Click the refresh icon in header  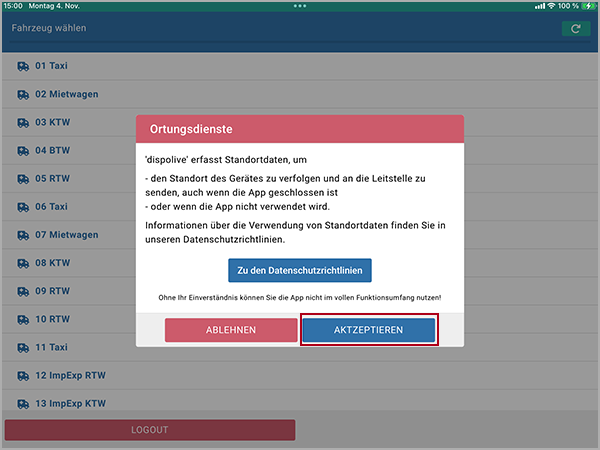coord(576,28)
